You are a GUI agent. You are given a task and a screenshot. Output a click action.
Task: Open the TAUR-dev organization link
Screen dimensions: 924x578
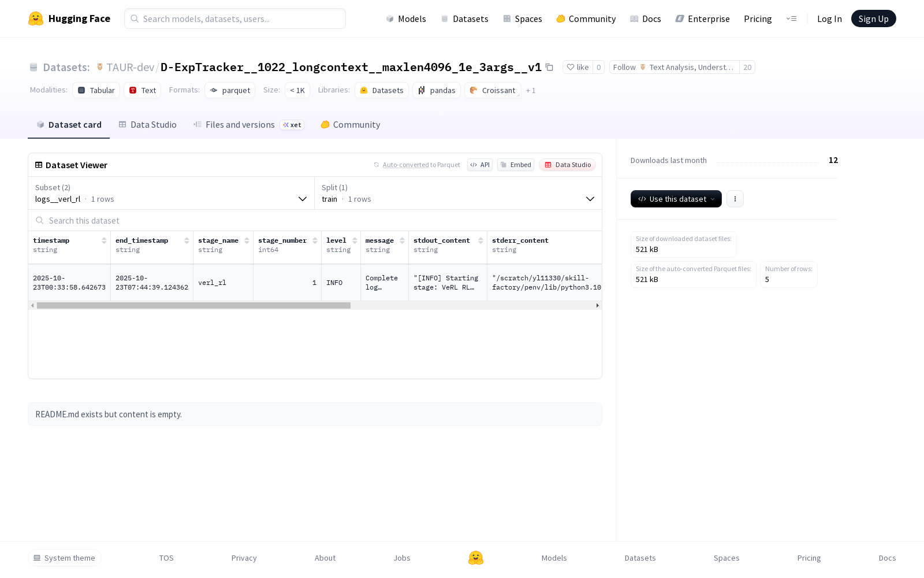pyautogui.click(x=130, y=67)
